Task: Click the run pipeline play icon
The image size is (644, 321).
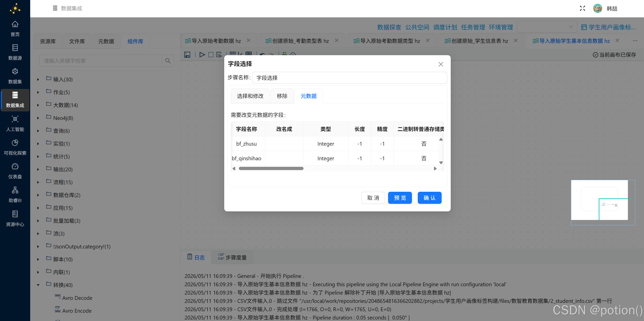Action: 202,54
